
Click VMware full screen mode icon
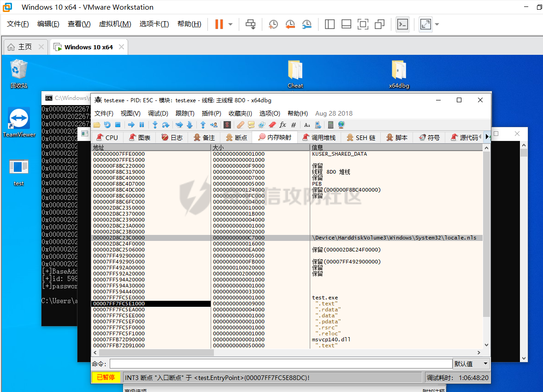click(x=363, y=24)
